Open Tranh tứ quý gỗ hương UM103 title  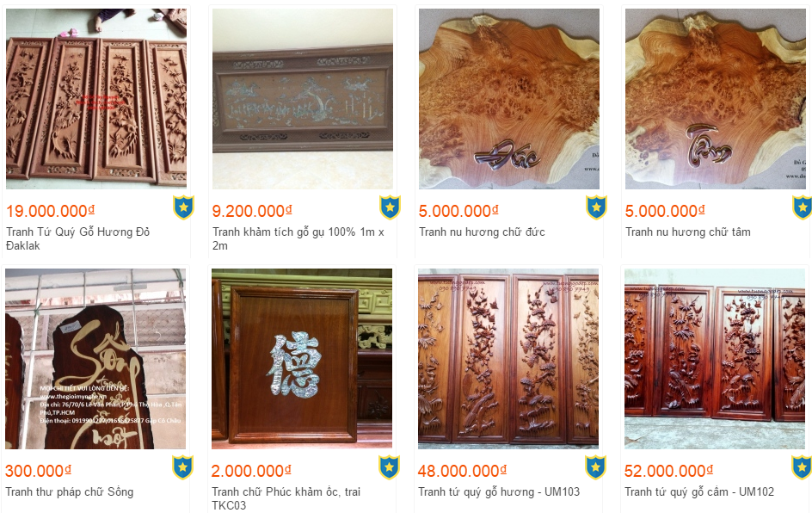coord(499,492)
